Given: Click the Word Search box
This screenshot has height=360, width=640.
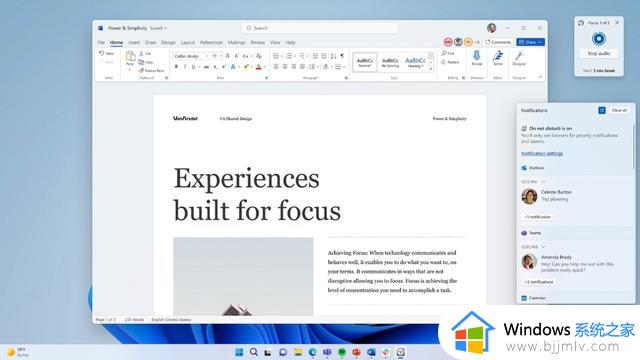Looking at the screenshot, I should [320, 28].
